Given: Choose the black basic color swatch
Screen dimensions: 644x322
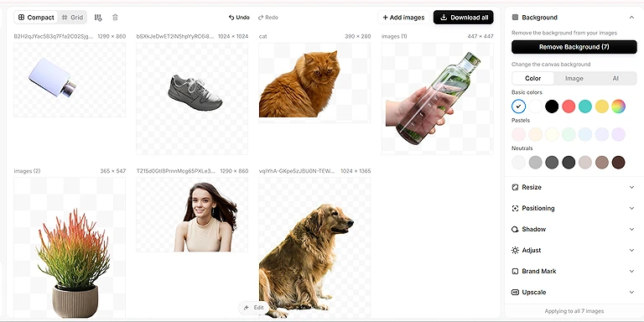Looking at the screenshot, I should [552, 106].
